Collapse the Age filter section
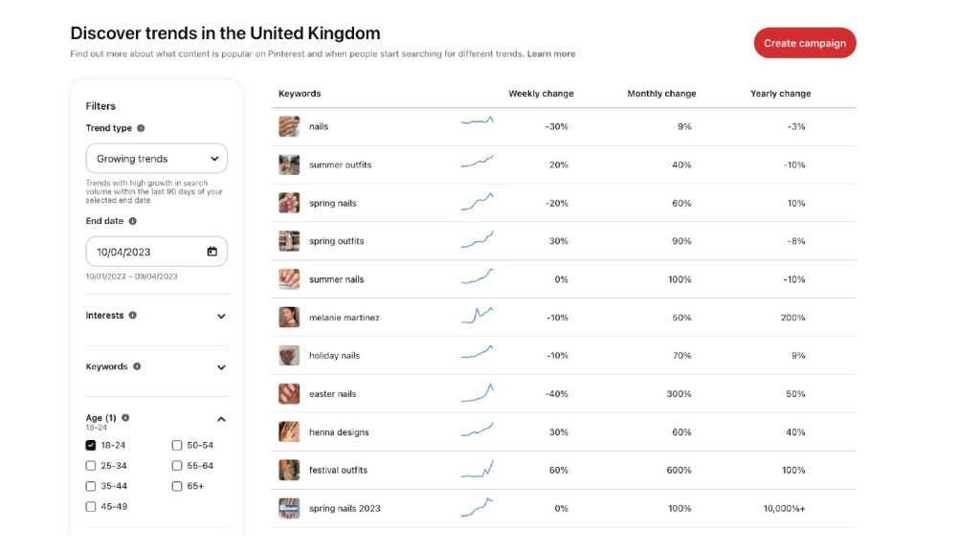The image size is (980, 551). coord(221,419)
